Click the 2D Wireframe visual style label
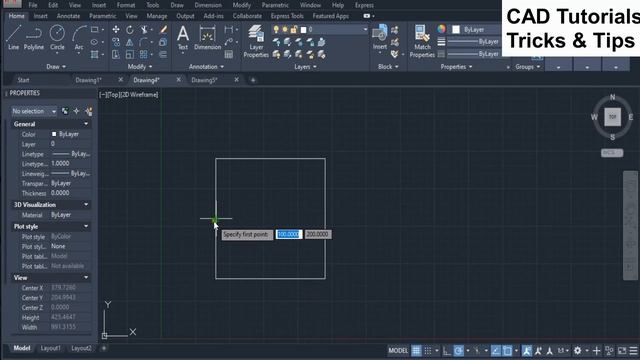Viewport: 640px width, 360px height. (138, 95)
